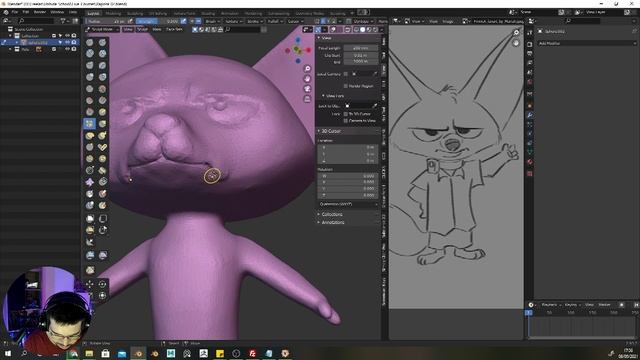This screenshot has width=640, height=360.
Task: Open the Stroke dropdown in header
Action: 254,21
